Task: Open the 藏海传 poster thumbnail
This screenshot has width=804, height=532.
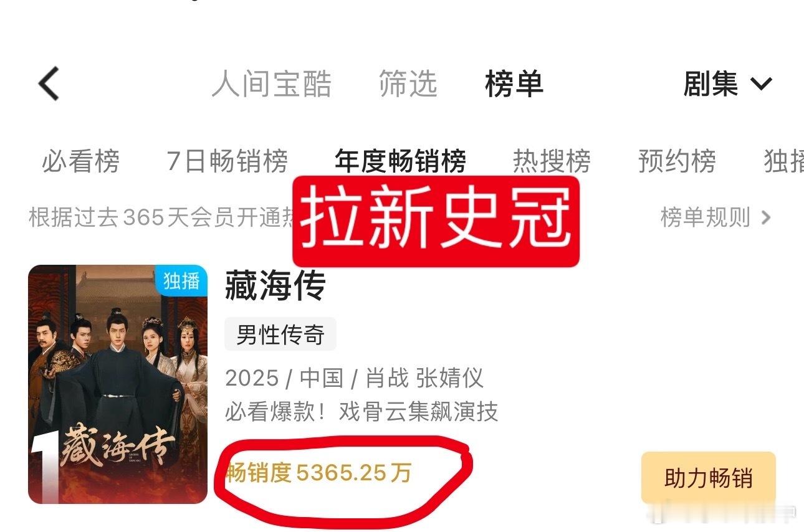Action: 118,384
